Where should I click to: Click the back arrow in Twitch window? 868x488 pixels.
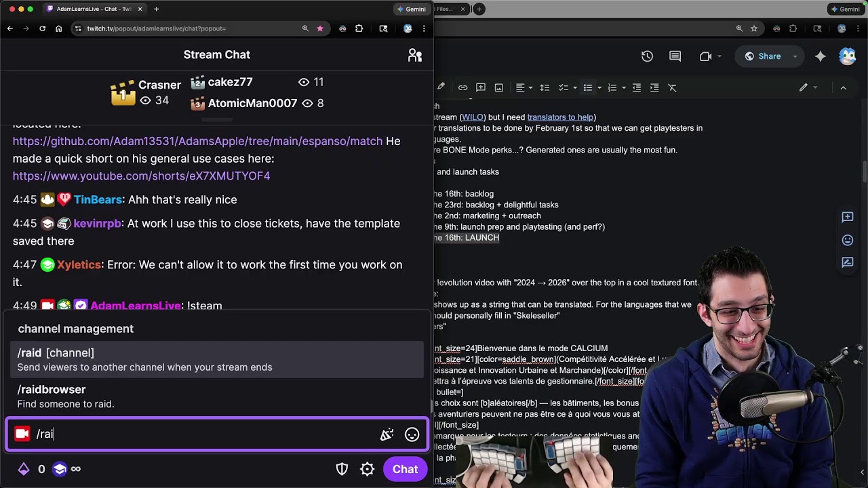(10, 28)
